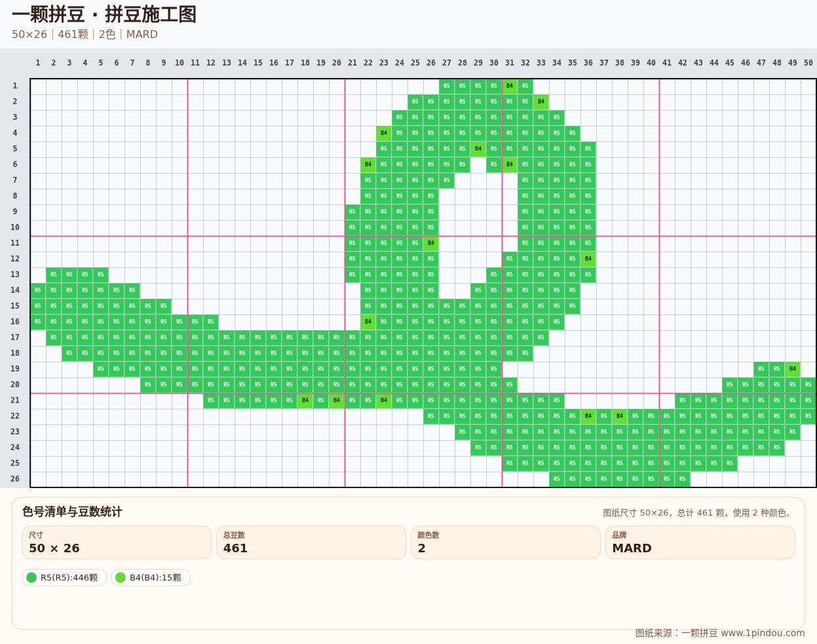Select the legend chip 'R5(R5):446颗'
The height and width of the screenshot is (644, 817).
click(64, 577)
